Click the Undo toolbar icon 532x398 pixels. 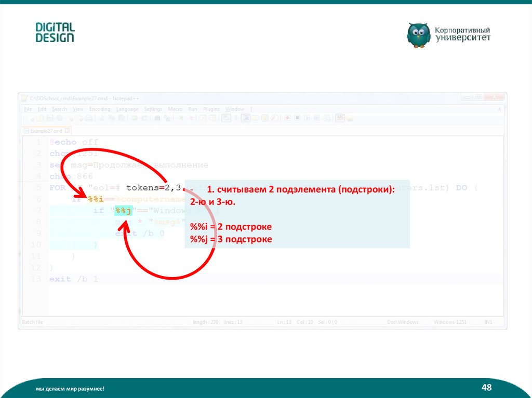pyautogui.click(x=135, y=118)
